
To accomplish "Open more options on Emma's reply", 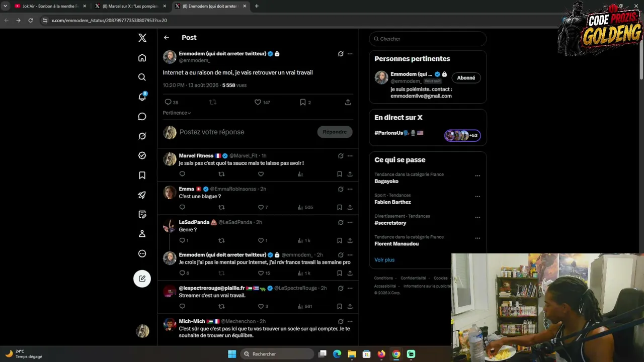I will pos(350,189).
